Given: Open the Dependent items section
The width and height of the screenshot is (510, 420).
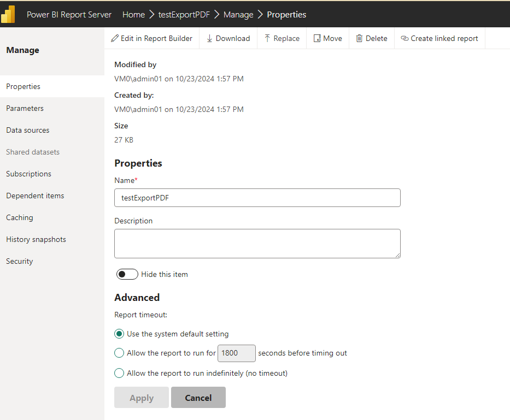Looking at the screenshot, I should tap(52, 196).
